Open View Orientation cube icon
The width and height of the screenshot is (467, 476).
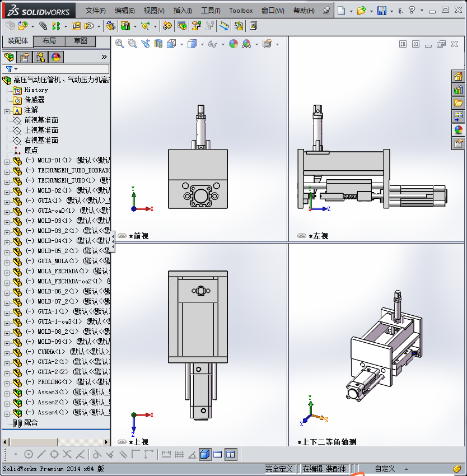pos(171,44)
